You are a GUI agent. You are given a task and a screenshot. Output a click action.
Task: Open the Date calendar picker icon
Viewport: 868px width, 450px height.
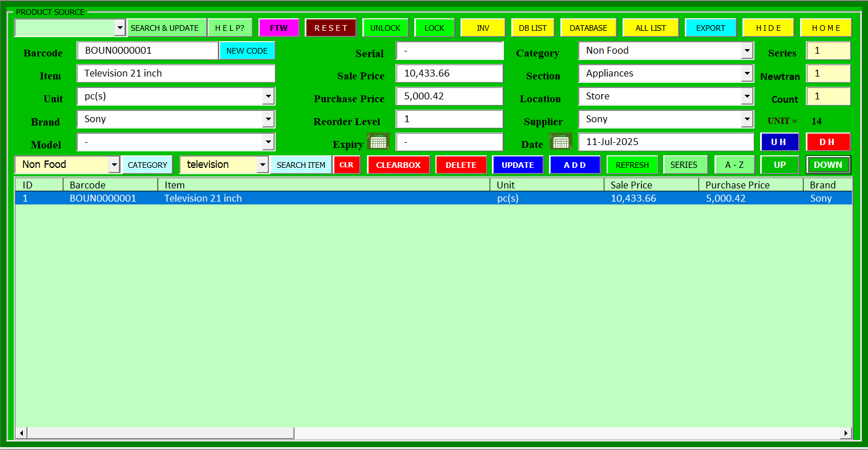click(x=561, y=141)
